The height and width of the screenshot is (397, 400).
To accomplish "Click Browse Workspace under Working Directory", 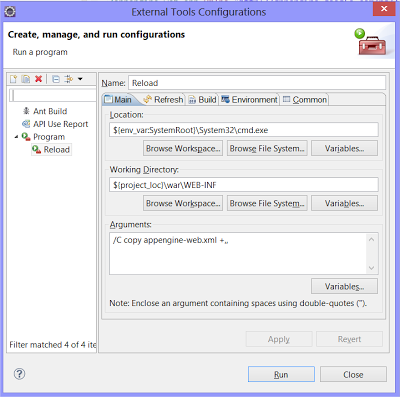I will pos(183,203).
